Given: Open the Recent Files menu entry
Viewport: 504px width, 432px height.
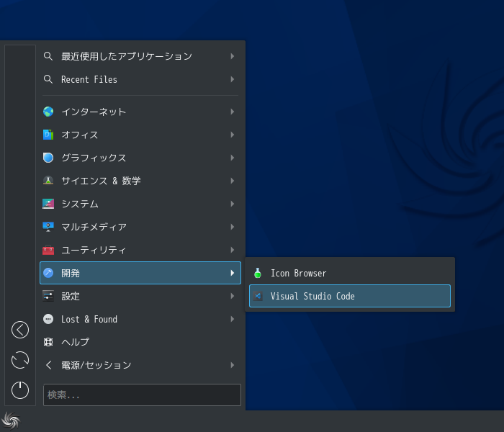Looking at the screenshot, I should 140,79.
